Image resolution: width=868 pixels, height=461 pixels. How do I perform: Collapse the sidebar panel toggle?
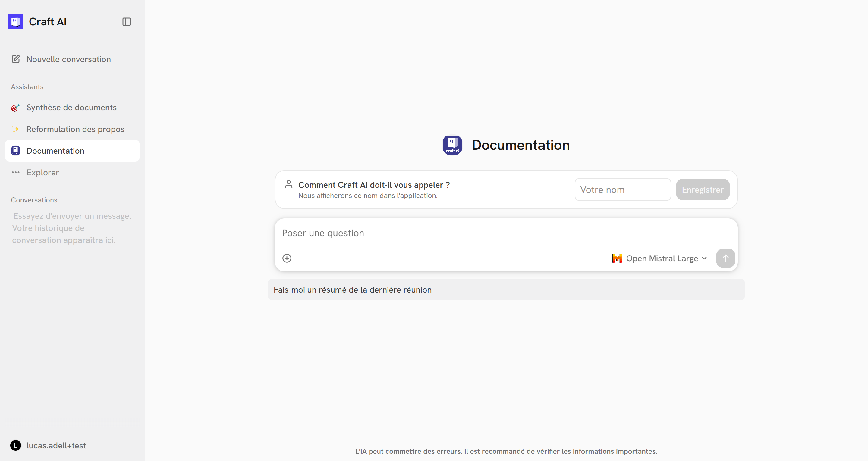(126, 22)
